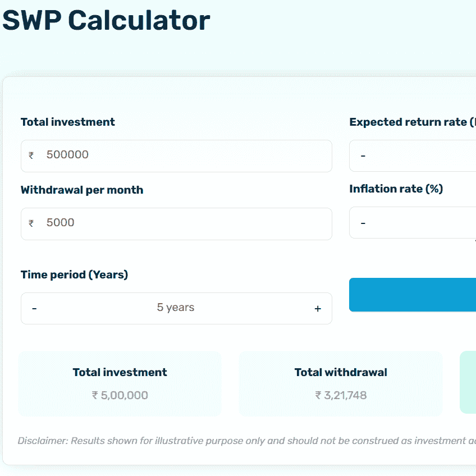Click the 'Inflation rate (%)' label
The image size is (476, 476).
(396, 189)
